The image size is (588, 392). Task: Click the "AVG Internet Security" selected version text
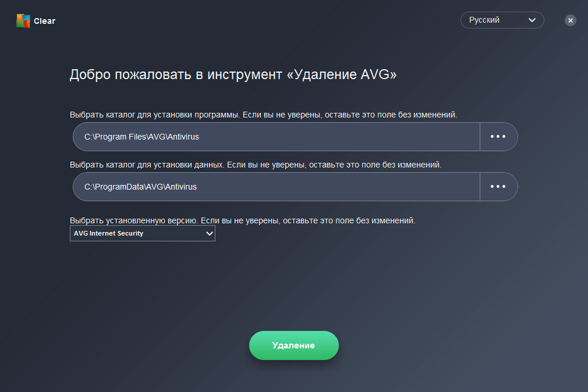pyautogui.click(x=108, y=233)
